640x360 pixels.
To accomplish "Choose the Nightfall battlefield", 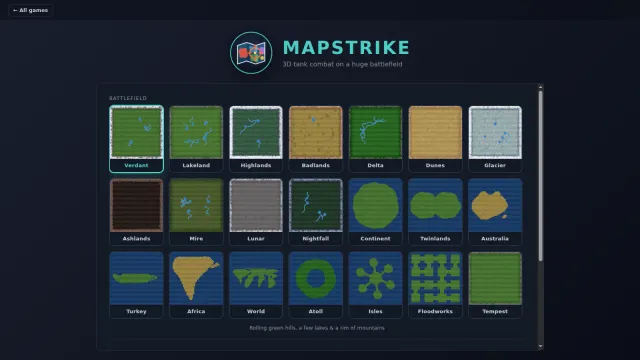I will [x=316, y=212].
